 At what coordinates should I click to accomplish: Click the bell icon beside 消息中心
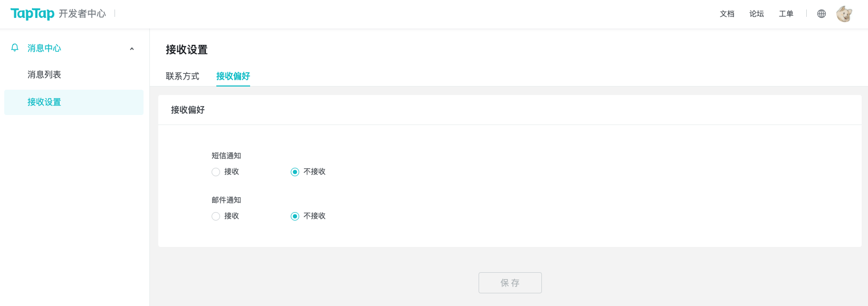pos(15,47)
